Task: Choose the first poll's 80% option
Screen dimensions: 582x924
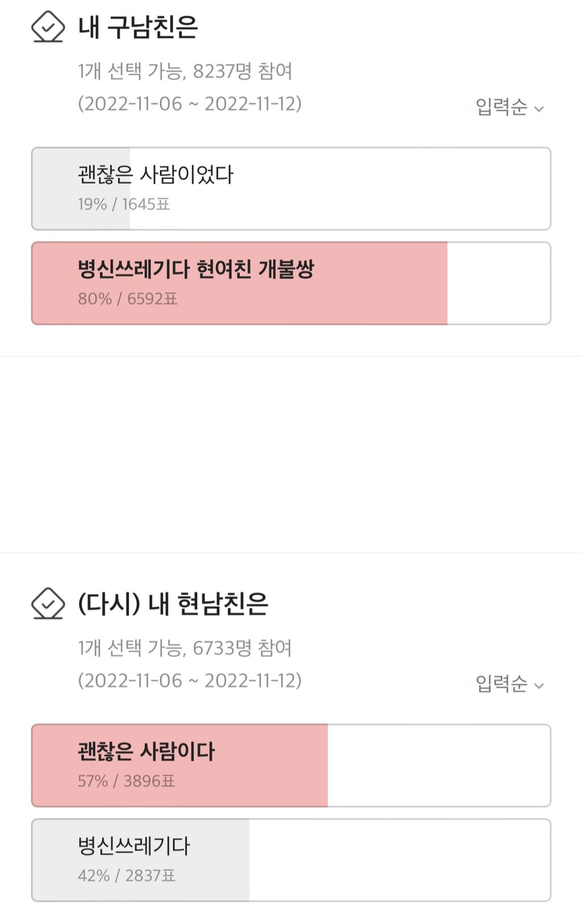Action: pos(291,283)
